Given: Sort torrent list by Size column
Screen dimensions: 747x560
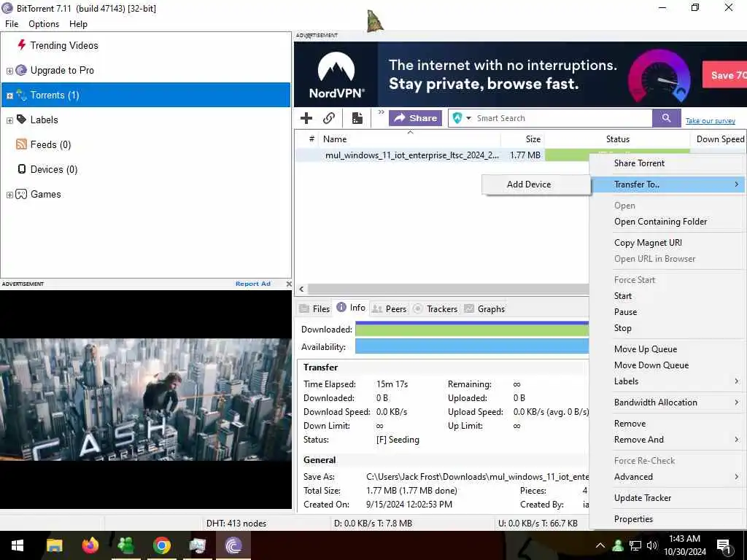Looking at the screenshot, I should 522,139.
